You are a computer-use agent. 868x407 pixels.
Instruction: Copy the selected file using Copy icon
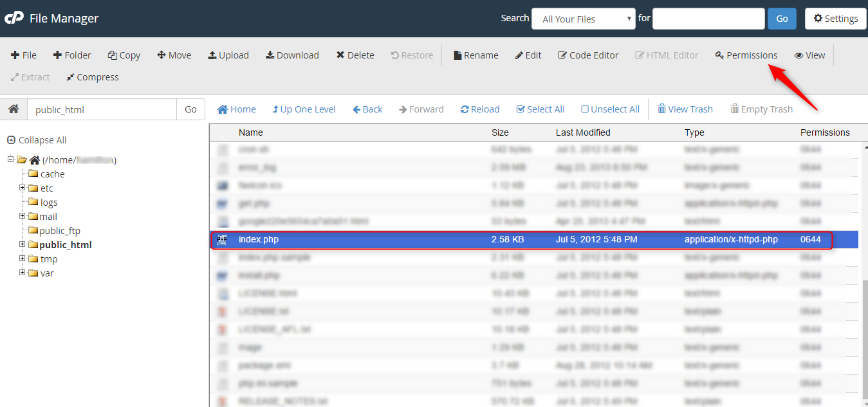tap(124, 55)
